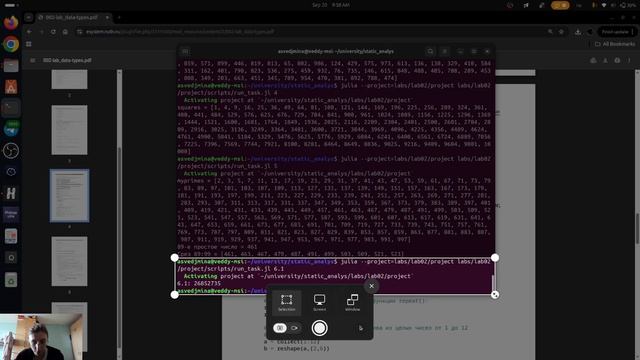Image resolution: width=640 pixels, height=360 pixels.
Task: Open Google Chrome from the dock
Action: [11, 44]
